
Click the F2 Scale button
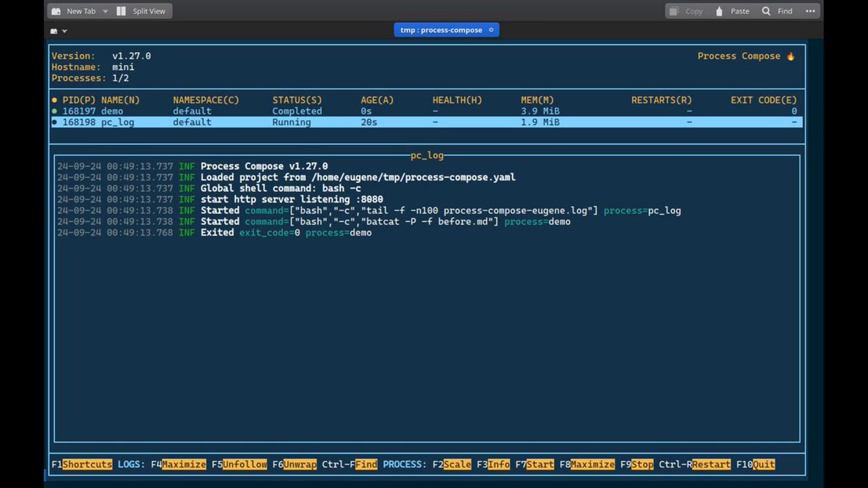click(x=452, y=464)
